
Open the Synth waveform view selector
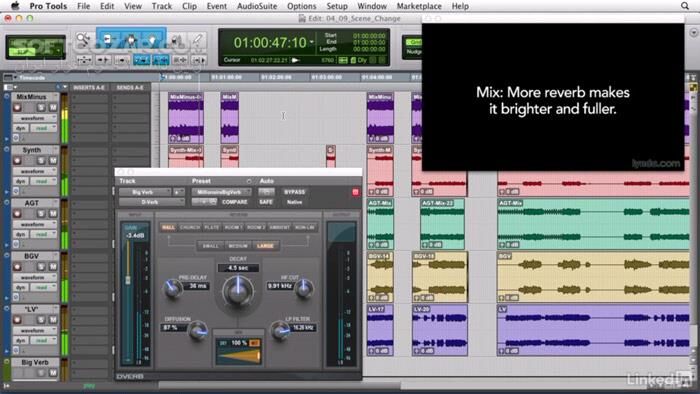(x=35, y=171)
